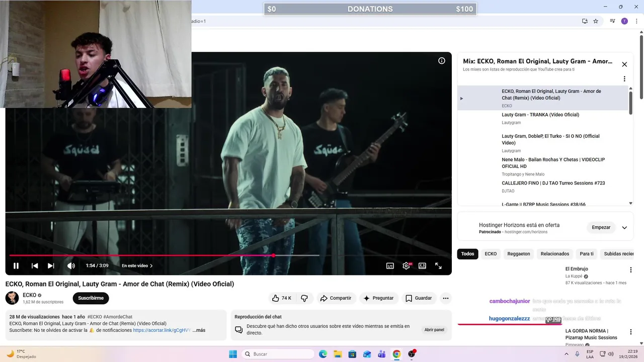The height and width of the screenshot is (362, 644).
Task: Select the Relacionados filter chip
Action: [555, 254]
